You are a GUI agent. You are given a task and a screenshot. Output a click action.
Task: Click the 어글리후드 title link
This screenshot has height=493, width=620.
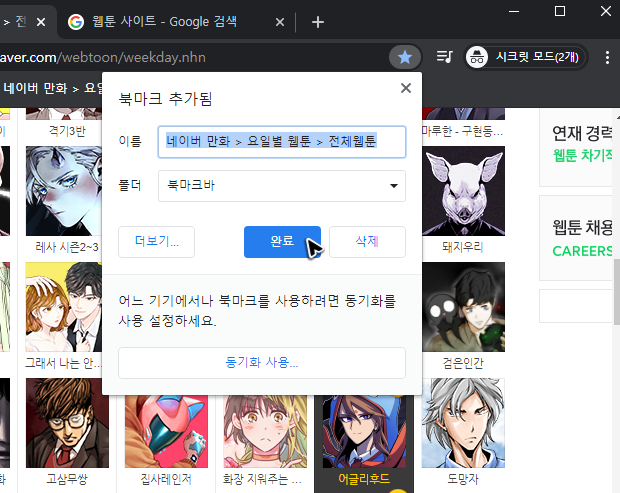[364, 479]
